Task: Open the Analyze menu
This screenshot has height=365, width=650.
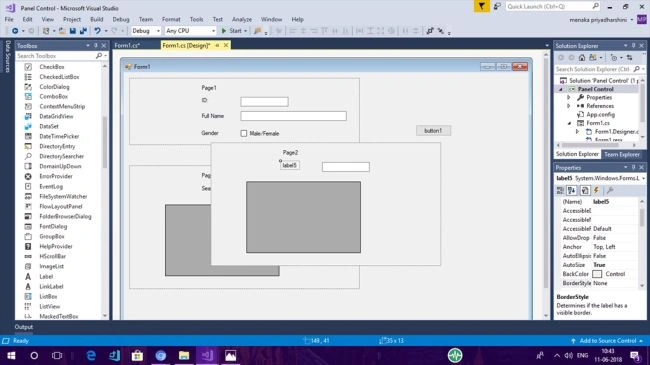Action: pos(242,19)
